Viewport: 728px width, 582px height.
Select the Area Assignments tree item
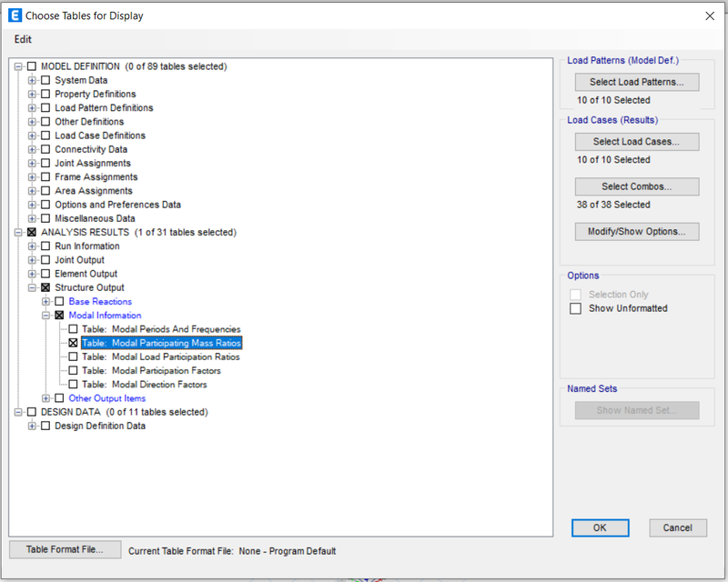(94, 191)
